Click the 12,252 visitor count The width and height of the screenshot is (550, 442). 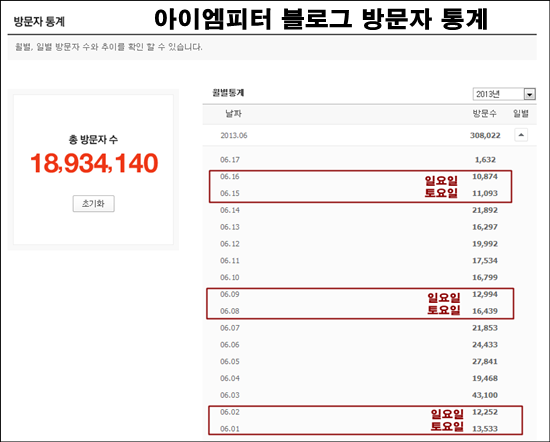tap(485, 412)
